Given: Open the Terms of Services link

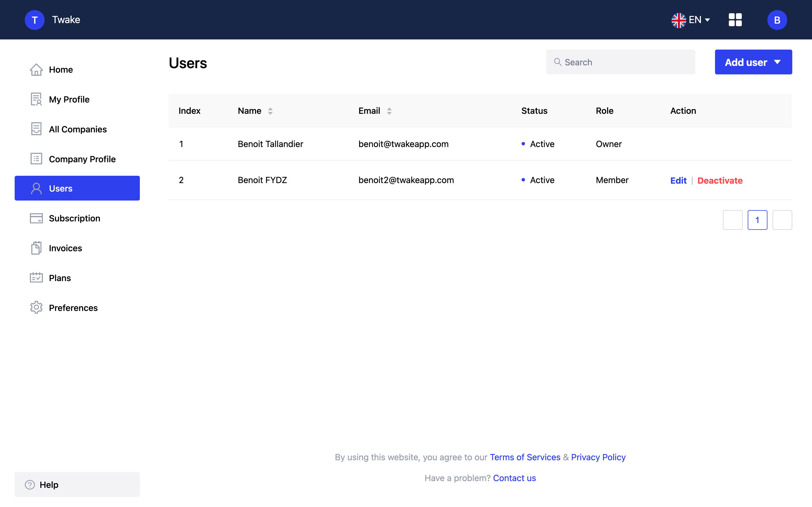Looking at the screenshot, I should pos(525,457).
